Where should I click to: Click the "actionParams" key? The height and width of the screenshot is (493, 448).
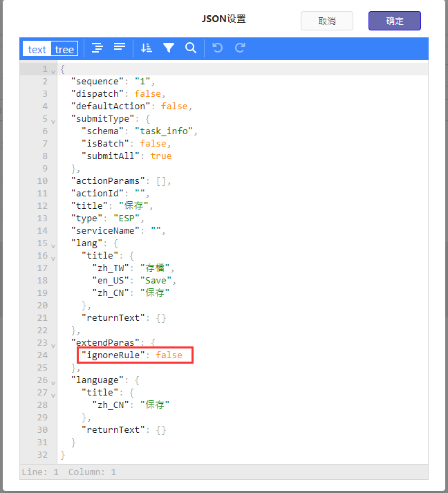[108, 180]
